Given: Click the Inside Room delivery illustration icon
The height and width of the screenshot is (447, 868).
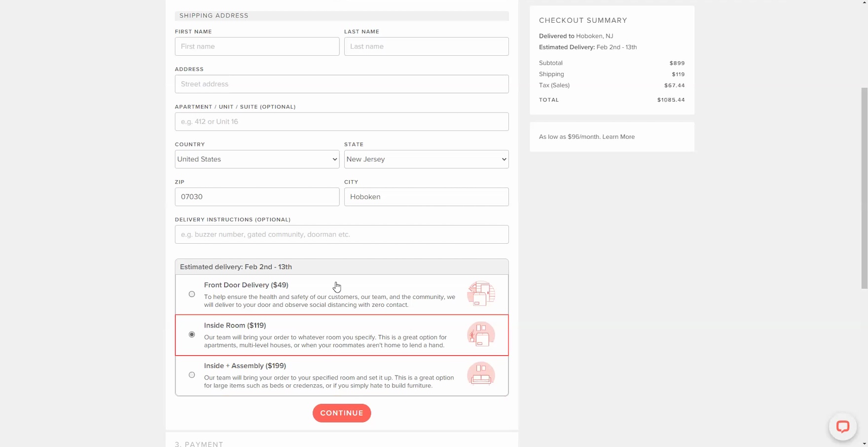Looking at the screenshot, I should [x=481, y=335].
